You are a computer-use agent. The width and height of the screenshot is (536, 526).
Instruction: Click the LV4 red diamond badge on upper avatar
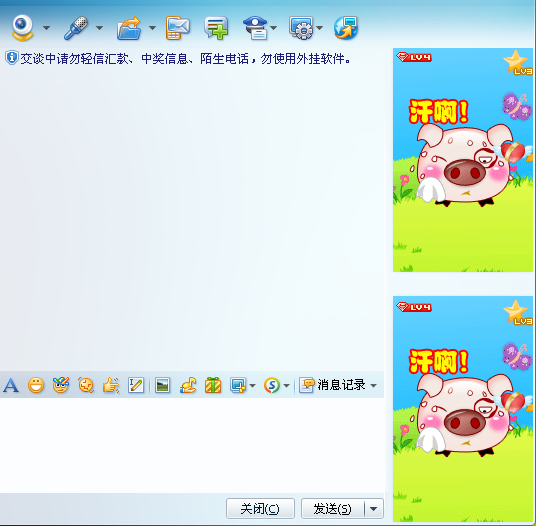pos(414,57)
